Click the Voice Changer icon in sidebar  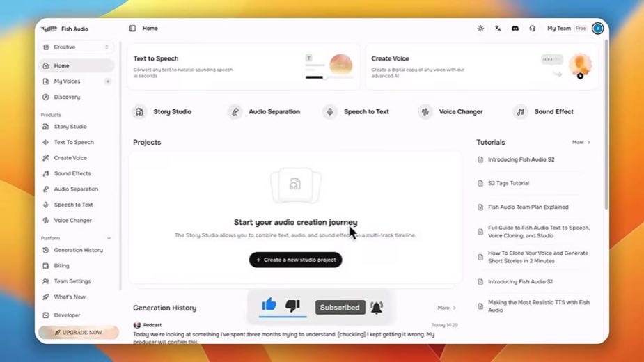45,220
